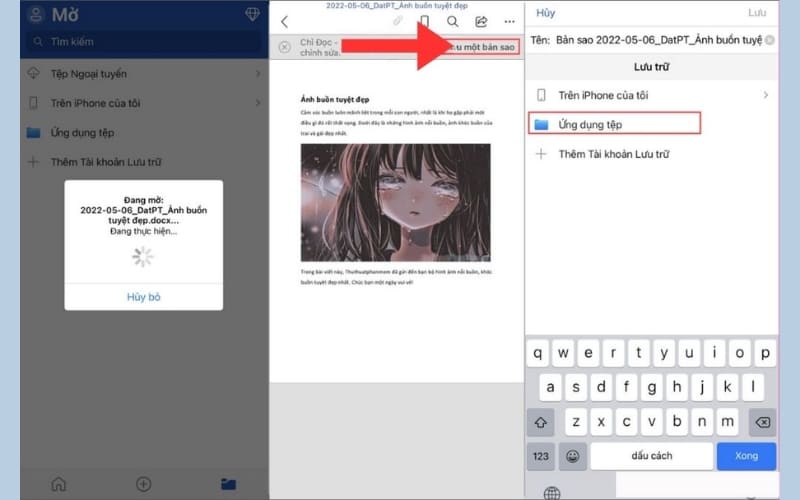Image resolution: width=800 pixels, height=500 pixels.
Task: Select the Open folder tab icon
Action: [228, 484]
